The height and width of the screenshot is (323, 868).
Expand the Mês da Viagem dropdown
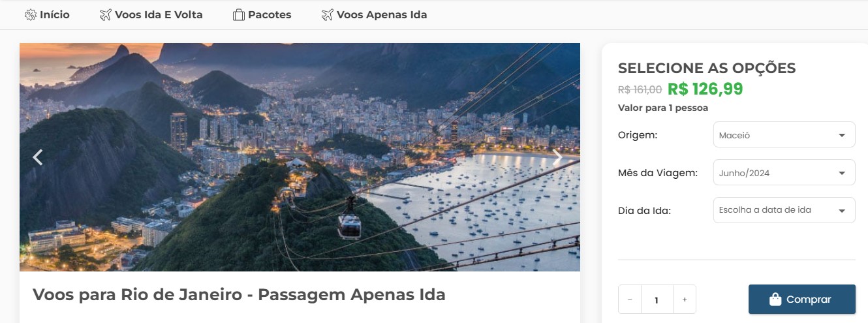[784, 173]
